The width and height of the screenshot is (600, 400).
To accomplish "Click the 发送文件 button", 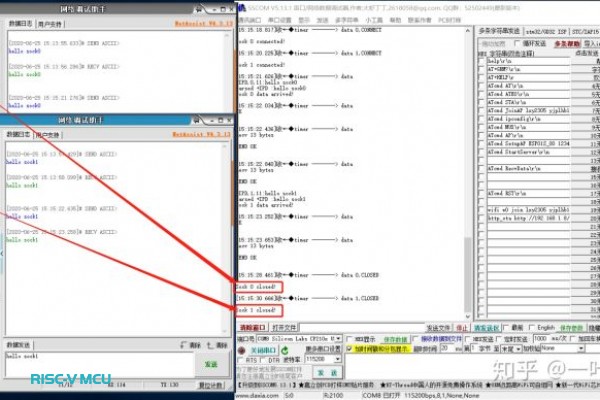I will point(439,328).
